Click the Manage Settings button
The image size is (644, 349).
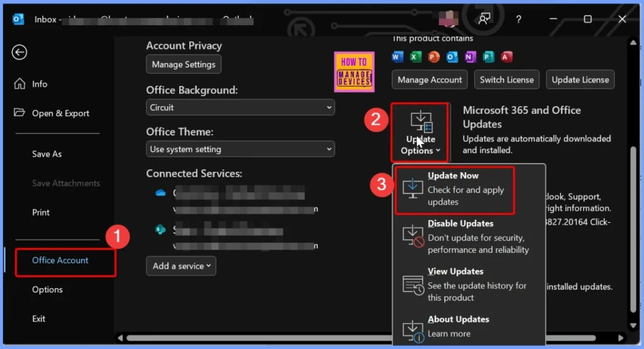tap(184, 64)
